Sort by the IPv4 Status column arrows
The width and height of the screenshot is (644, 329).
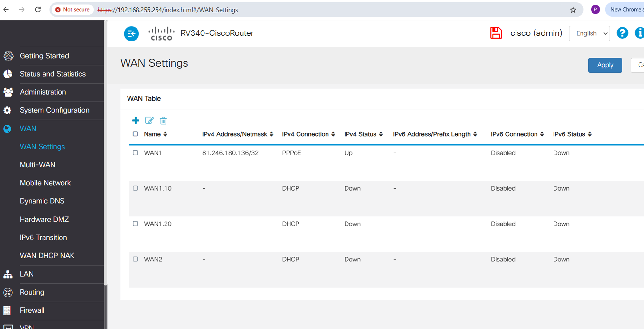(381, 134)
